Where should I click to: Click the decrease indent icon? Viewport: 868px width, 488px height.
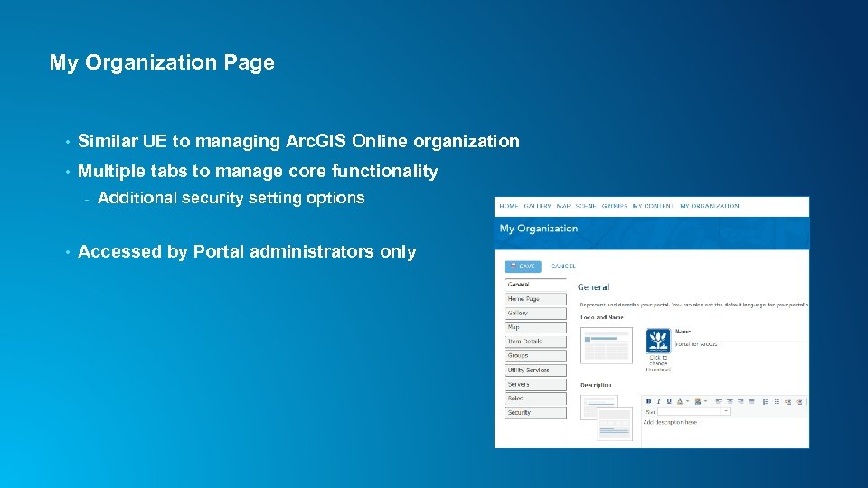coord(800,401)
